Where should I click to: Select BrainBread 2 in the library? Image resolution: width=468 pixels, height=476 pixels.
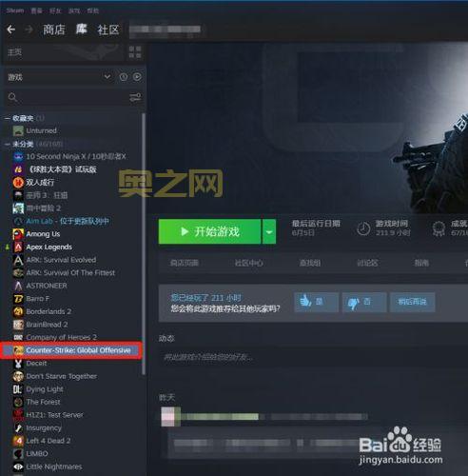click(x=47, y=325)
